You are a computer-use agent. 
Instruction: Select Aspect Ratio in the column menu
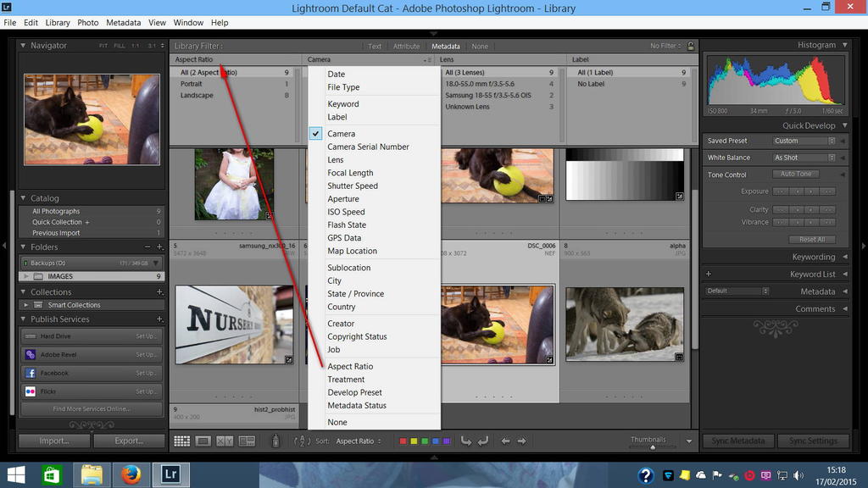350,367
